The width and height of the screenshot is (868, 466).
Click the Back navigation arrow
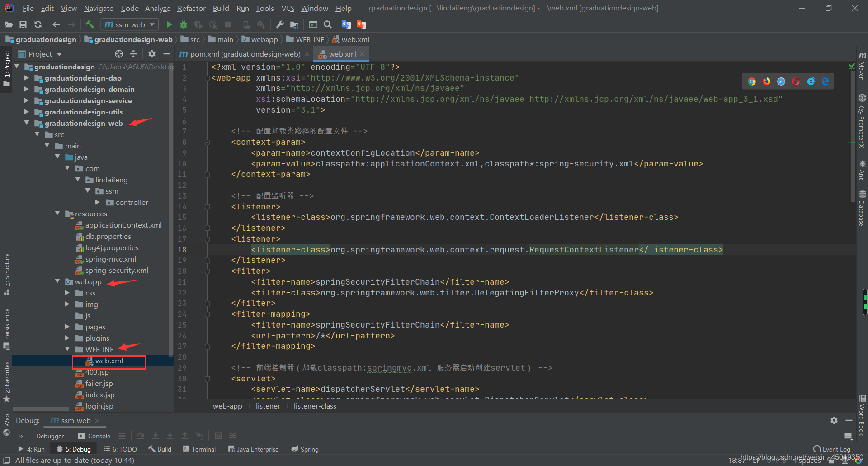[56, 24]
